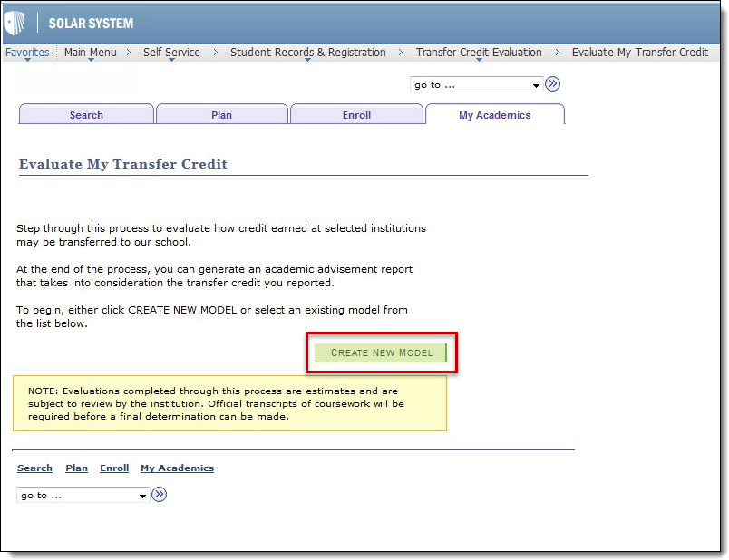Switch to the Plan tab
The height and width of the screenshot is (560, 729).
(x=222, y=115)
